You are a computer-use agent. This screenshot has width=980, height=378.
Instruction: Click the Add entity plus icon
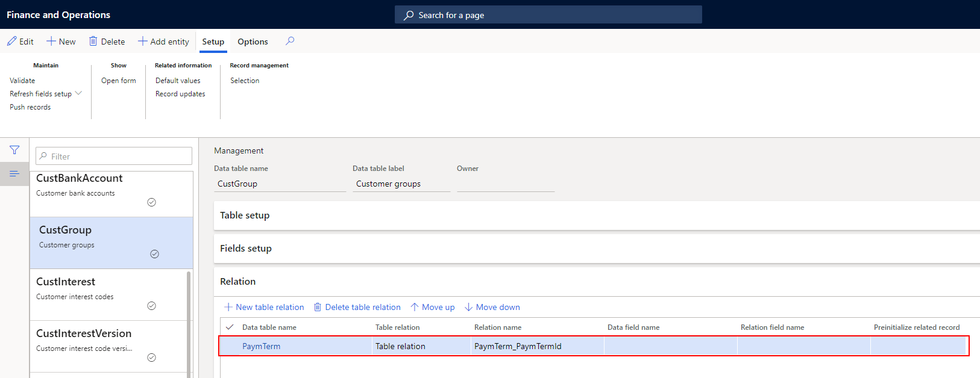[143, 42]
